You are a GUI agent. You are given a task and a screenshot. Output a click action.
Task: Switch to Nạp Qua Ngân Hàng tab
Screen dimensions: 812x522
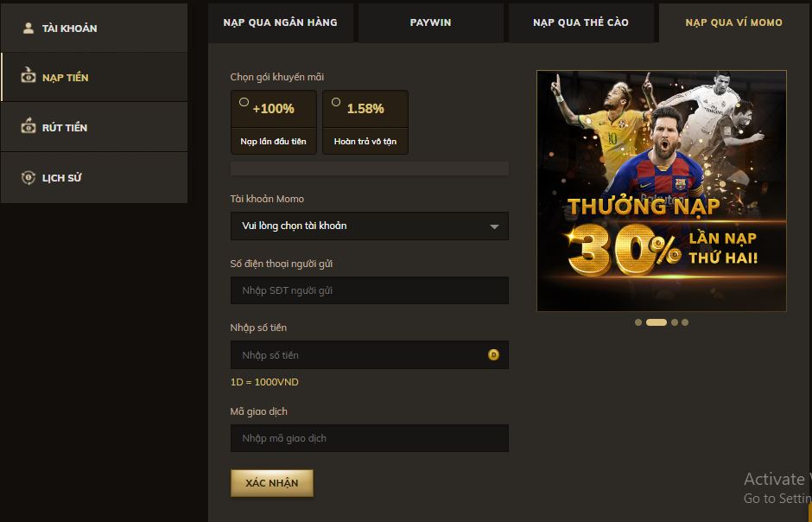[280, 22]
